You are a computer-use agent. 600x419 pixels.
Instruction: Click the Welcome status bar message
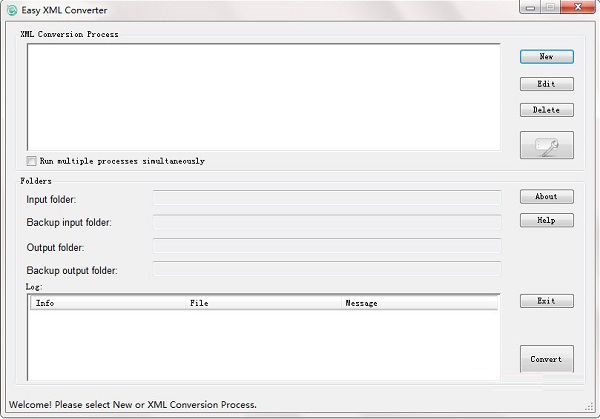click(133, 404)
